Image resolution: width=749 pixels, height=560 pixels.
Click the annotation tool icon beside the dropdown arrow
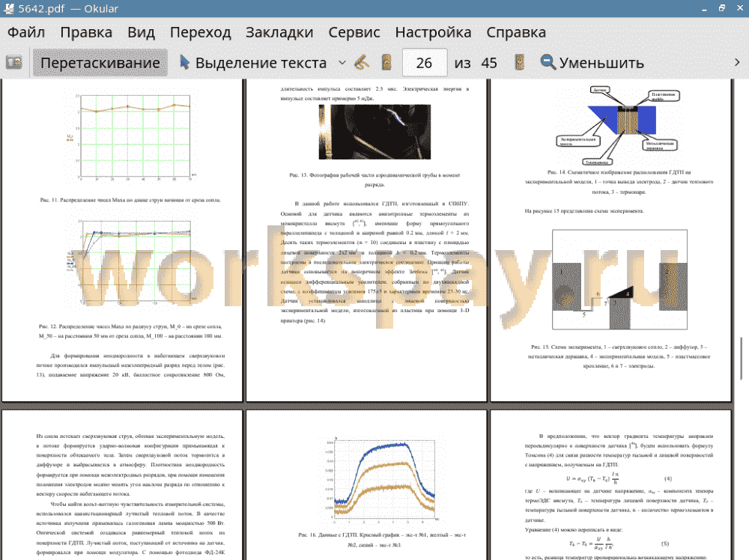pyautogui.click(x=362, y=63)
